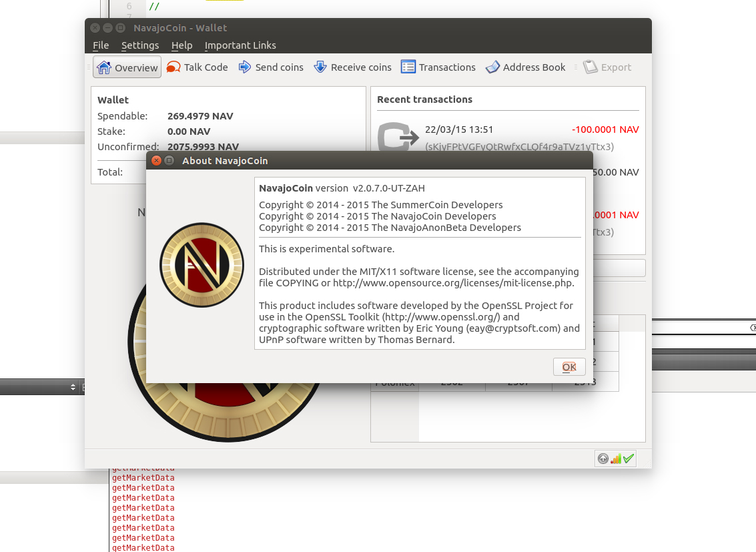Click the Unconfirmed balance 2075.9993 NAV
The width and height of the screenshot is (756, 552).
pyautogui.click(x=203, y=147)
